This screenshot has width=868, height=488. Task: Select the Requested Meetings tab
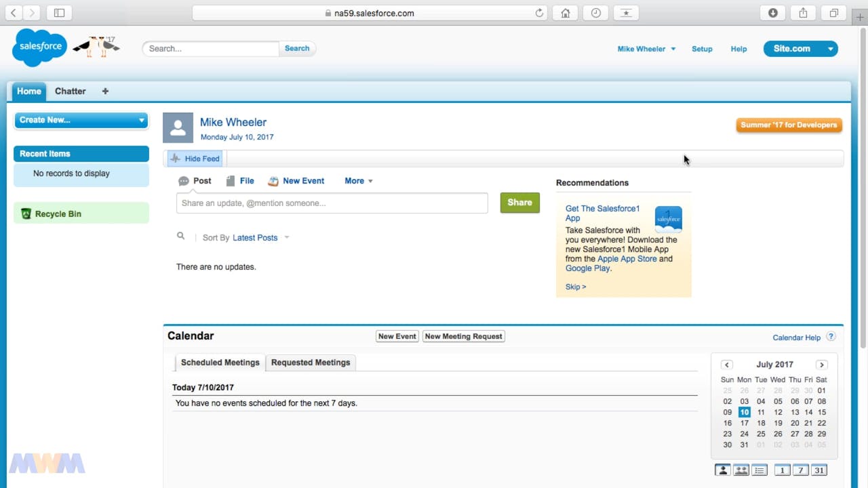point(311,363)
